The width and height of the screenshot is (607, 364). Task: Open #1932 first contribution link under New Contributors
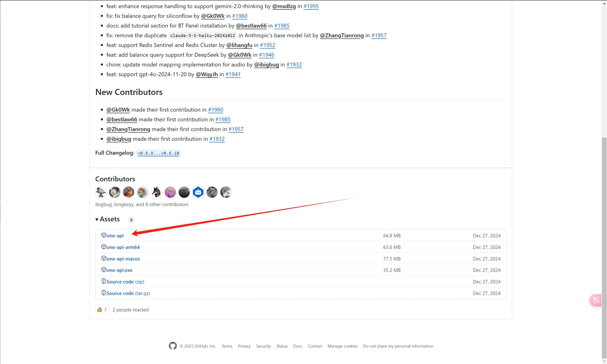coord(217,139)
